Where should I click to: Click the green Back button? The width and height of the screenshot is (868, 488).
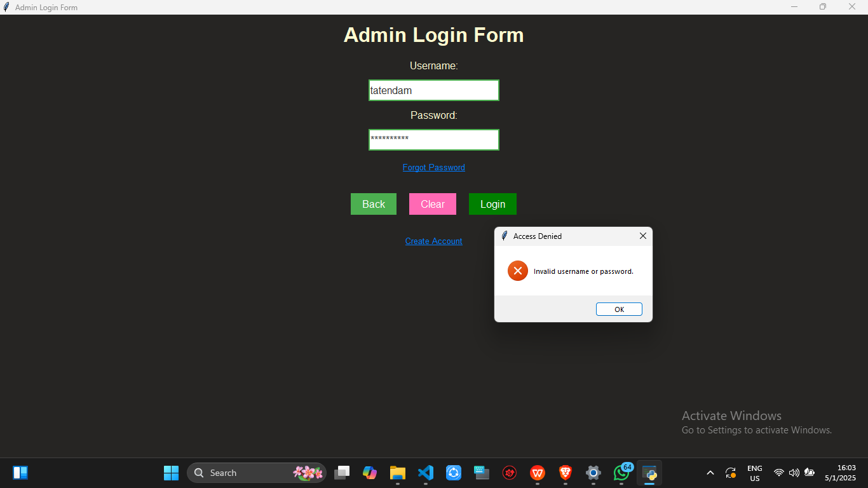pos(374,204)
